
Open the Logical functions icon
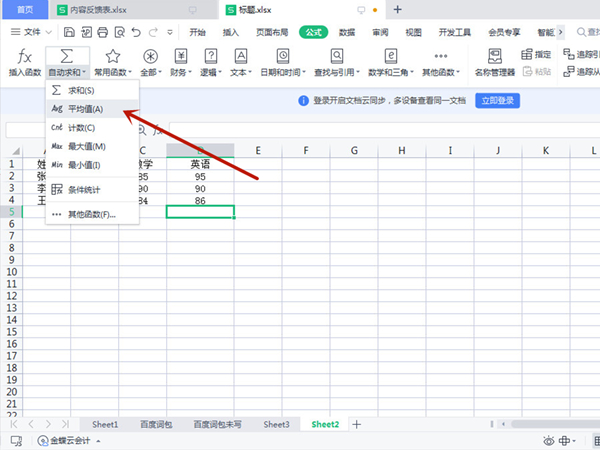point(211,56)
